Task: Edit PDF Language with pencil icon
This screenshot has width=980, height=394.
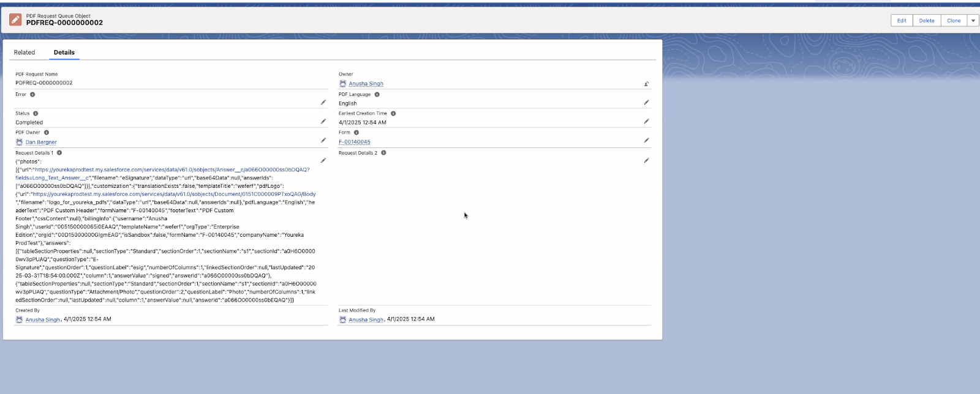Action: (x=646, y=102)
